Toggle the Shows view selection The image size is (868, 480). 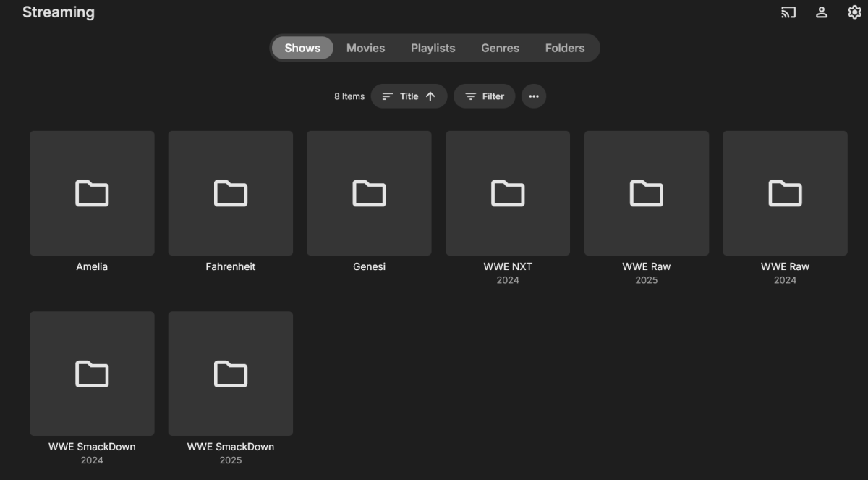click(302, 48)
